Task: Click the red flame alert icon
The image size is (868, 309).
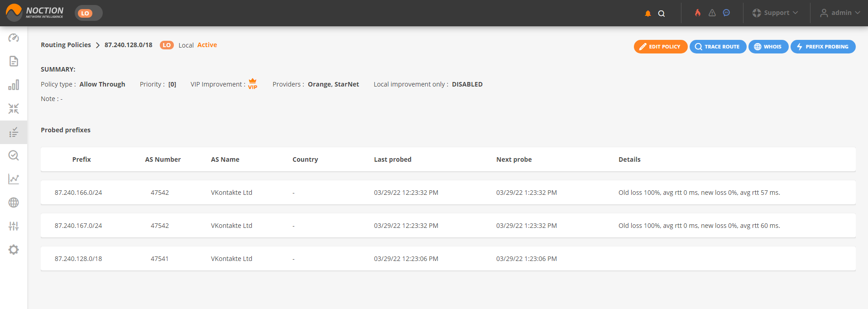Action: 698,13
